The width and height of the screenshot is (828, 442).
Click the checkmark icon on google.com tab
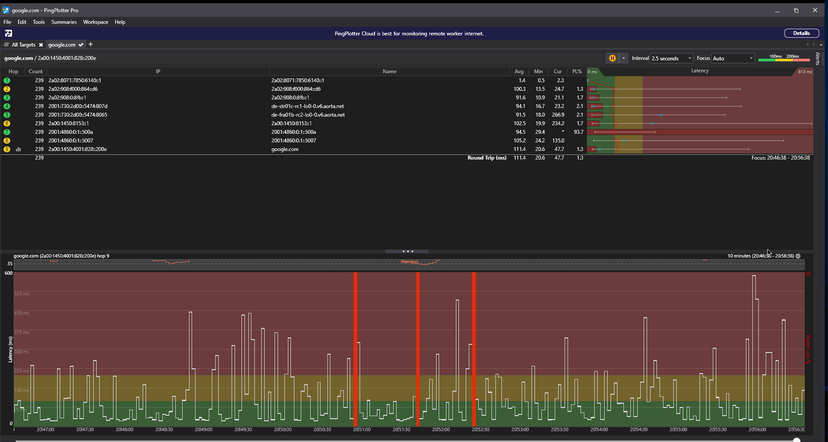click(x=81, y=45)
